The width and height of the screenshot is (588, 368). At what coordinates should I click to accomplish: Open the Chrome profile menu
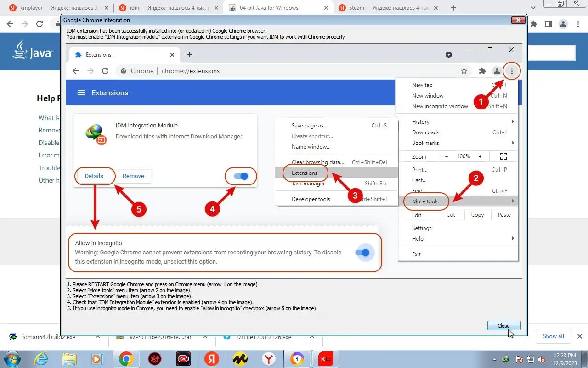click(x=563, y=24)
